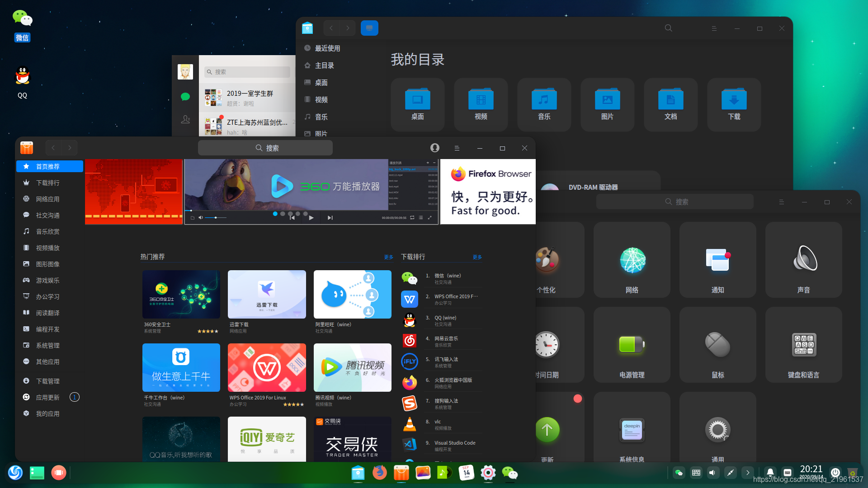Open vlc entry in download ranking

[x=442, y=424]
